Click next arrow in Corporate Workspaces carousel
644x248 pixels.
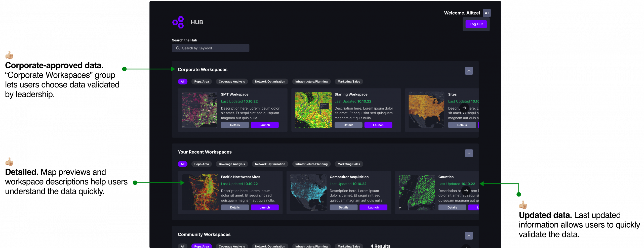coord(464,108)
